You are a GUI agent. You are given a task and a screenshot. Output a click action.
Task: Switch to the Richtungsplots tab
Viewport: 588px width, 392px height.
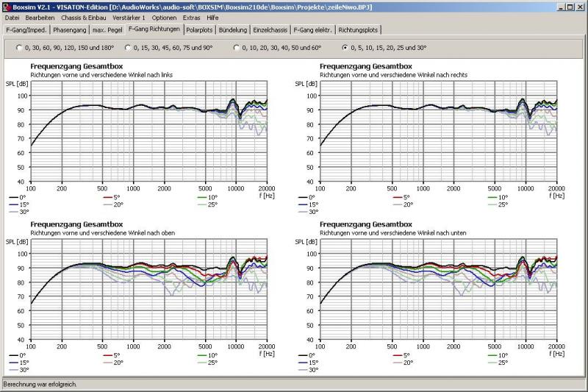click(358, 29)
